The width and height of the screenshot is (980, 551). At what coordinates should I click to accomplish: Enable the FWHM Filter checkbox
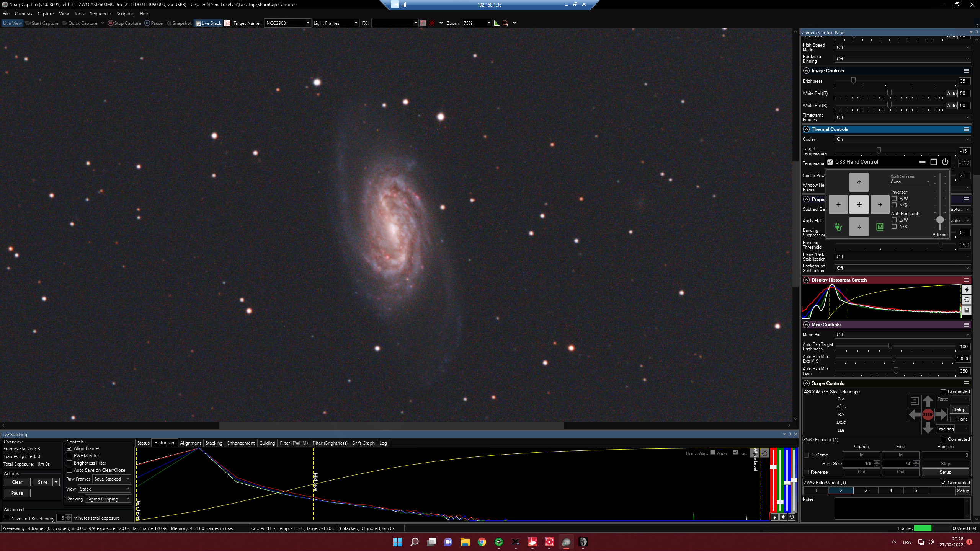(69, 456)
